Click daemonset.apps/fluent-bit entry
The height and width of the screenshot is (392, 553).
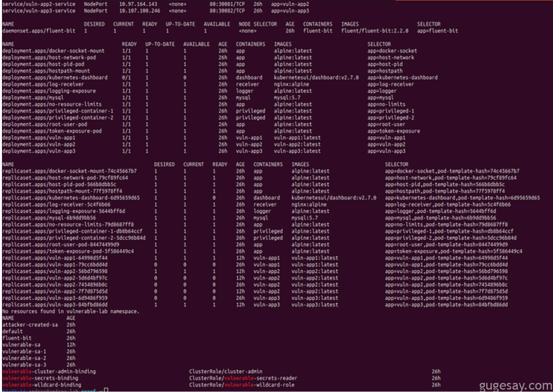(39, 31)
